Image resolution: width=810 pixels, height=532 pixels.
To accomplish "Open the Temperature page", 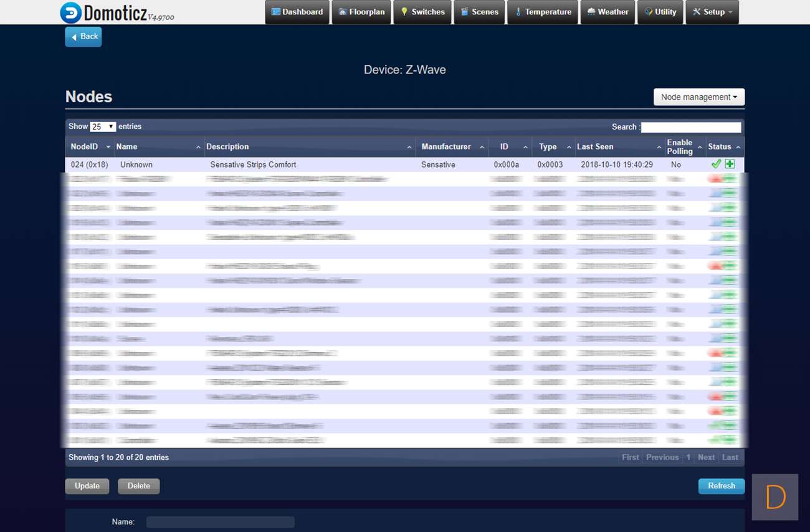I will coord(542,12).
